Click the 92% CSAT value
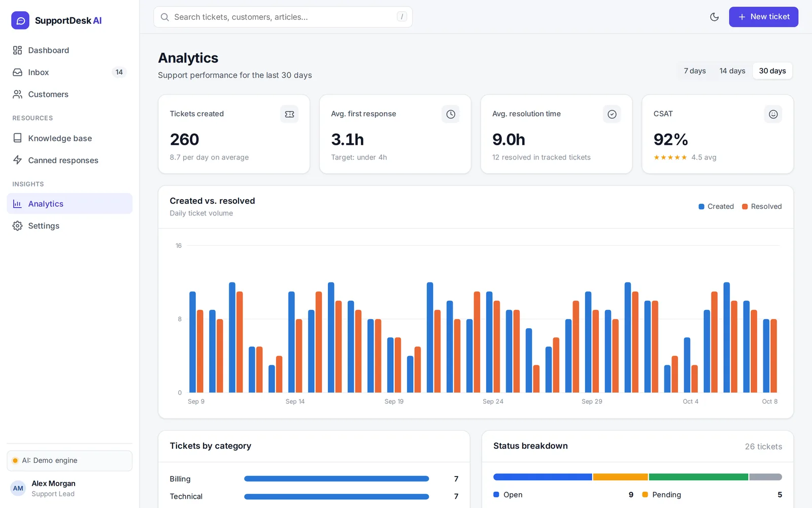812x508 pixels. 670,139
